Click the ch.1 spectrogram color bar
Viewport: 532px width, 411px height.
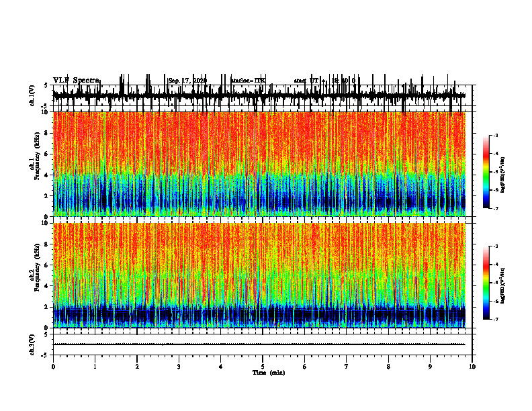486,172
